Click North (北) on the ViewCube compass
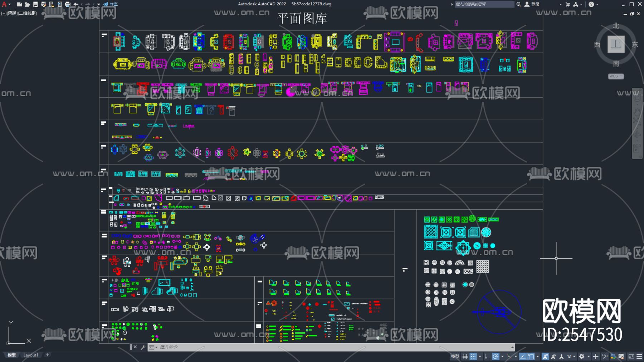644x362 pixels. [616, 26]
